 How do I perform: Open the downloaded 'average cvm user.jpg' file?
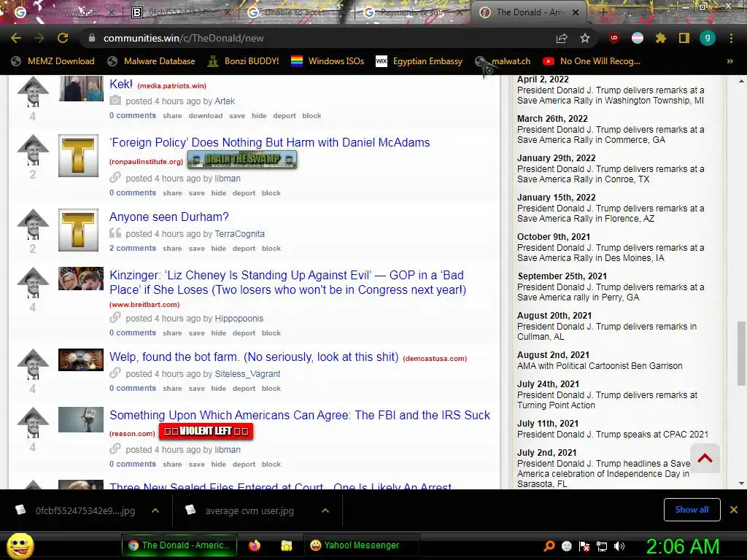(x=249, y=510)
